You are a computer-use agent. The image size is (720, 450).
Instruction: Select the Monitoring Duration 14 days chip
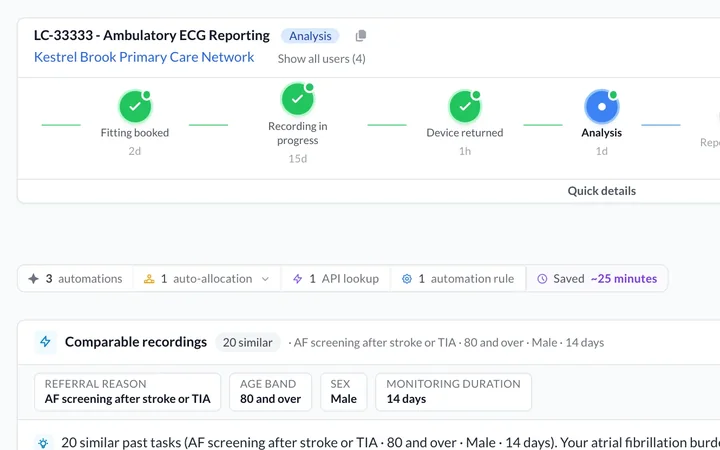click(x=453, y=392)
